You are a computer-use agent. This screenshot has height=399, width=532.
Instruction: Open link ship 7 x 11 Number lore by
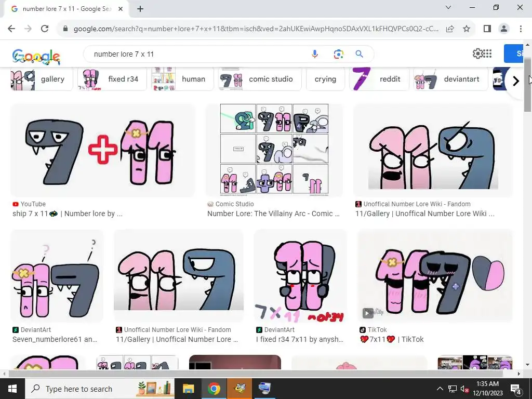[68, 214]
